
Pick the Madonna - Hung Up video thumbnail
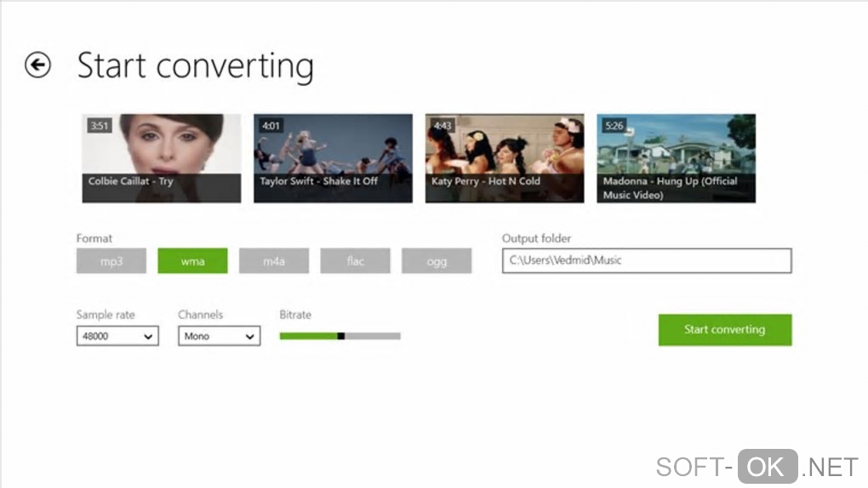point(677,158)
